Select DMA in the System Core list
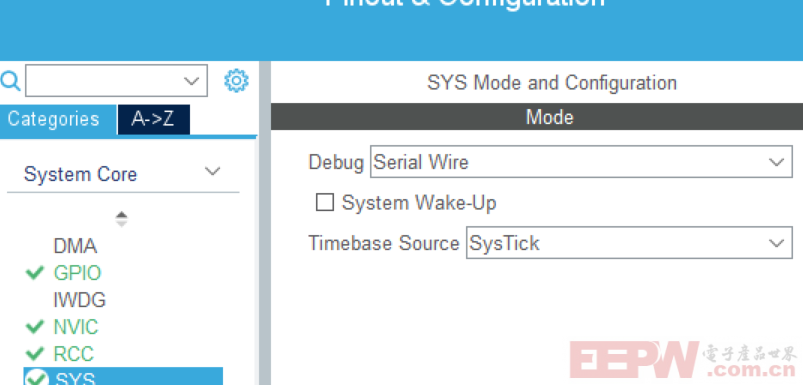The image size is (803, 385). pyautogui.click(x=75, y=246)
